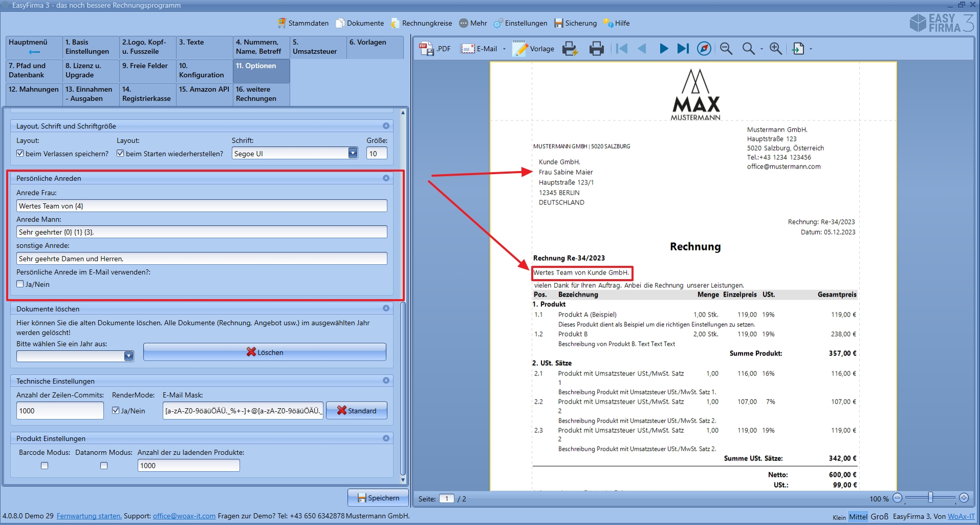The image size is (980, 525).
Task: Toggle 'beim Verlassen speichern?' checkbox
Action: tap(20, 153)
